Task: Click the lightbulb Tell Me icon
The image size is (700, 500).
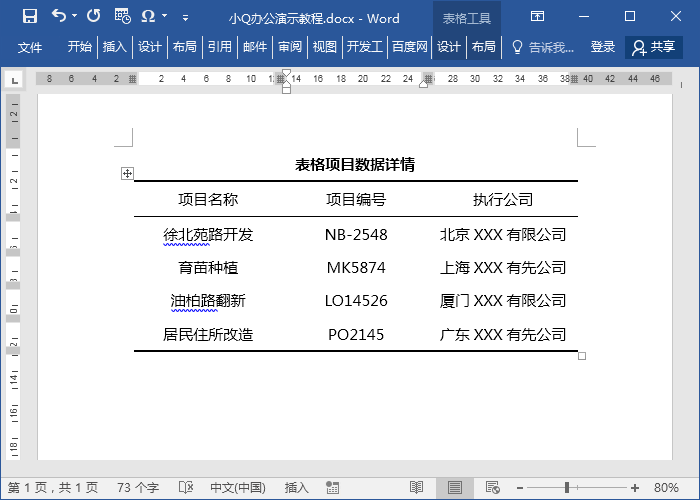Action: [517, 47]
